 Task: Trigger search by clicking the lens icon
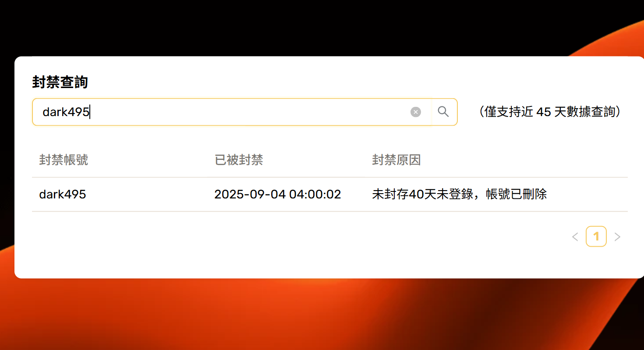pyautogui.click(x=443, y=112)
